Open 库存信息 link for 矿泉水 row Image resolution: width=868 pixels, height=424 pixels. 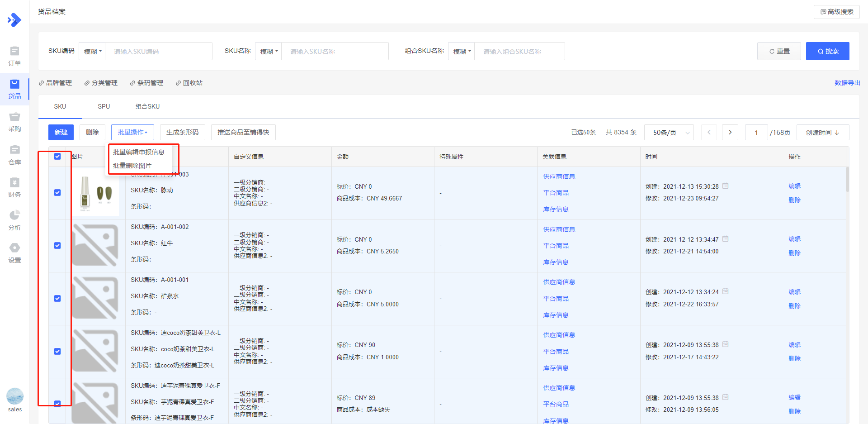[556, 315]
